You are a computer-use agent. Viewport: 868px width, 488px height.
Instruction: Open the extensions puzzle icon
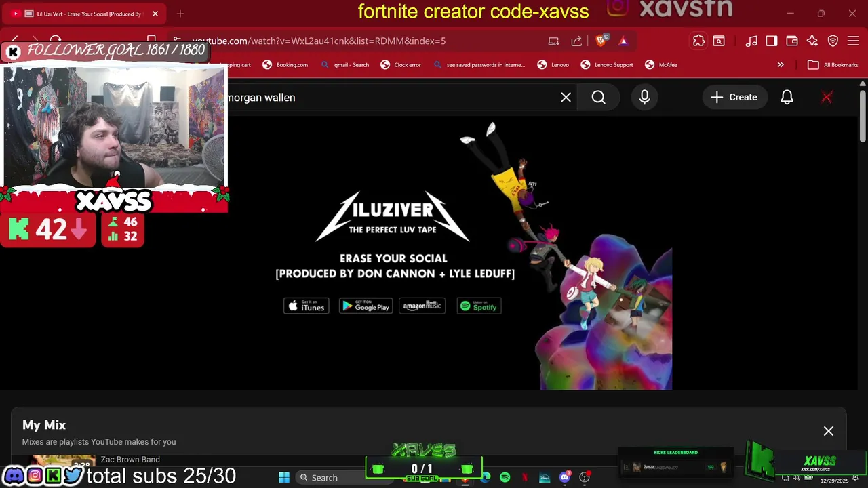point(698,41)
